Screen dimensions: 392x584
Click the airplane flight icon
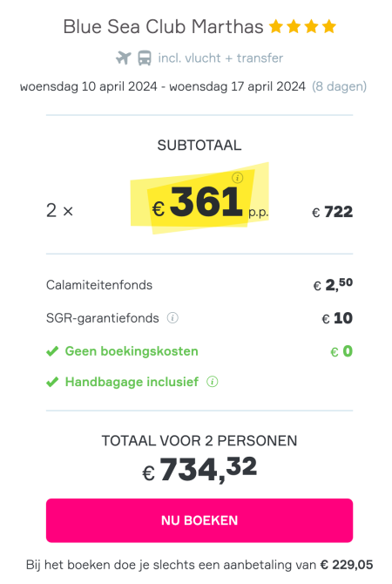coord(124,58)
